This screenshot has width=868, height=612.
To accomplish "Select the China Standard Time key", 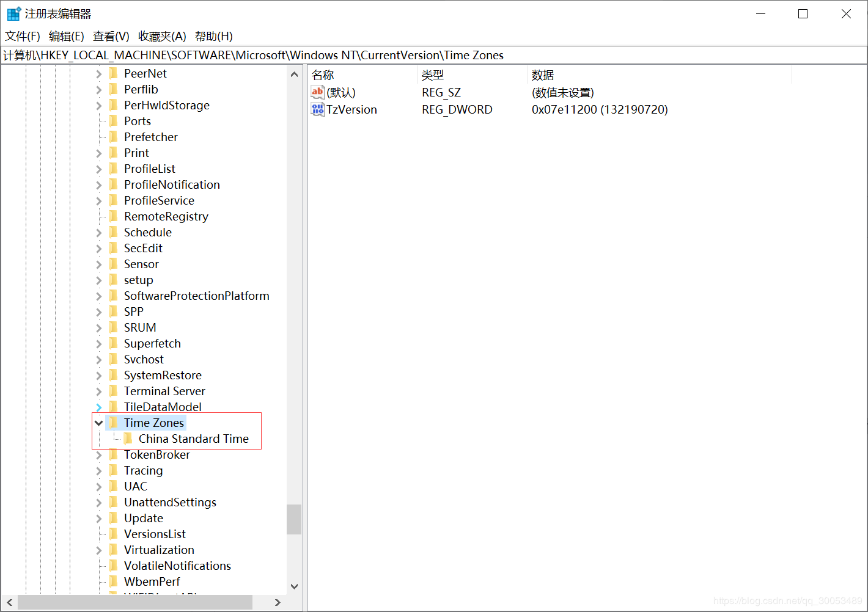I will [x=194, y=439].
